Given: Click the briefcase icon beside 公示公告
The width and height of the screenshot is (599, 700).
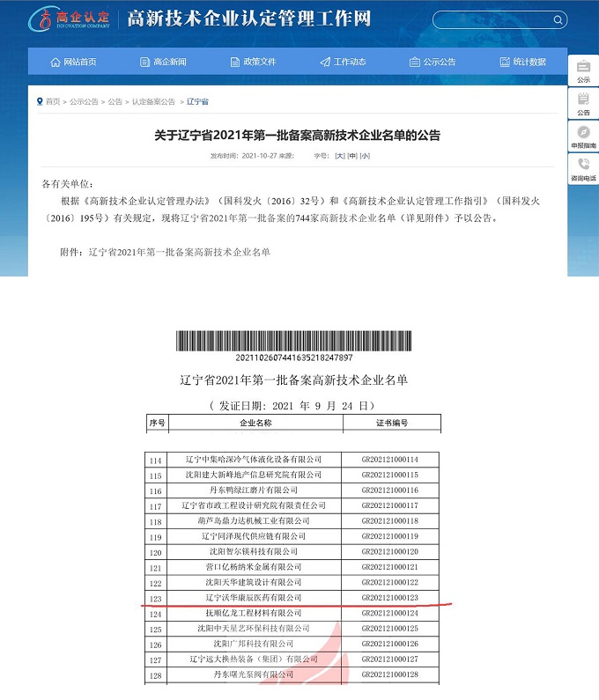Looking at the screenshot, I should 415,62.
